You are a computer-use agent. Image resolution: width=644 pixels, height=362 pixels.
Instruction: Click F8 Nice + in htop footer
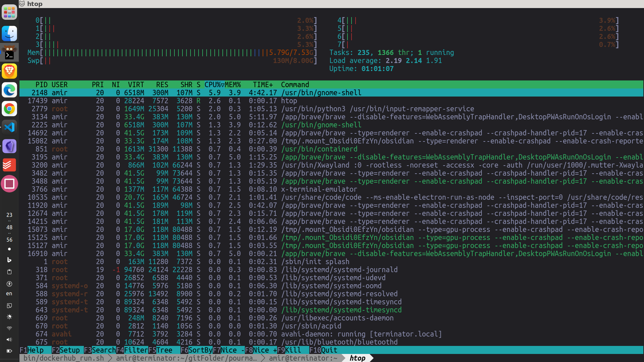pyautogui.click(x=261, y=350)
